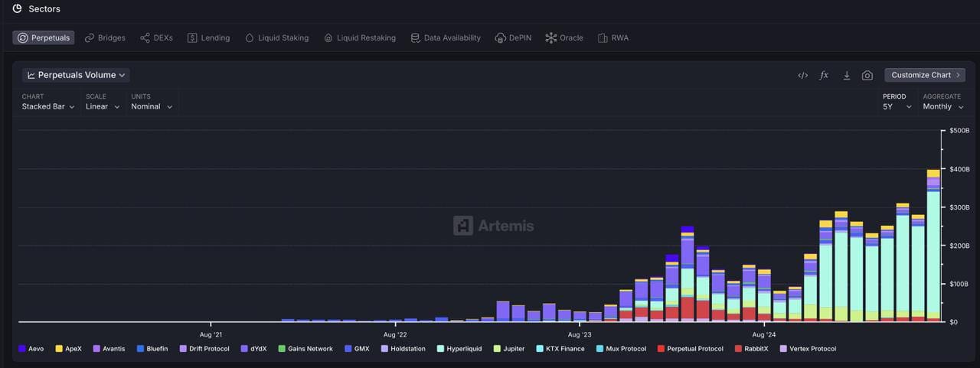The height and width of the screenshot is (368, 980).
Task: Hide Mux Protocol series in legend
Action: pyautogui.click(x=621, y=349)
